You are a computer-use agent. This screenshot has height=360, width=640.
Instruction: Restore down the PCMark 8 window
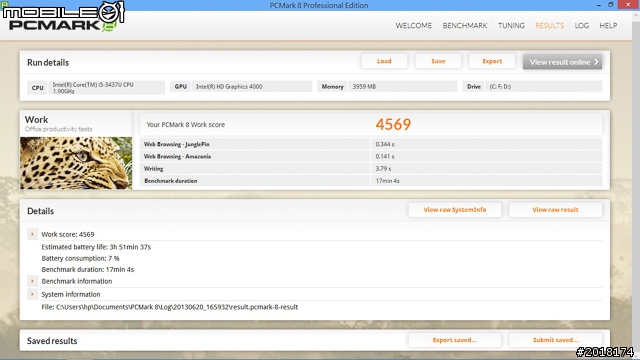(611, 5)
